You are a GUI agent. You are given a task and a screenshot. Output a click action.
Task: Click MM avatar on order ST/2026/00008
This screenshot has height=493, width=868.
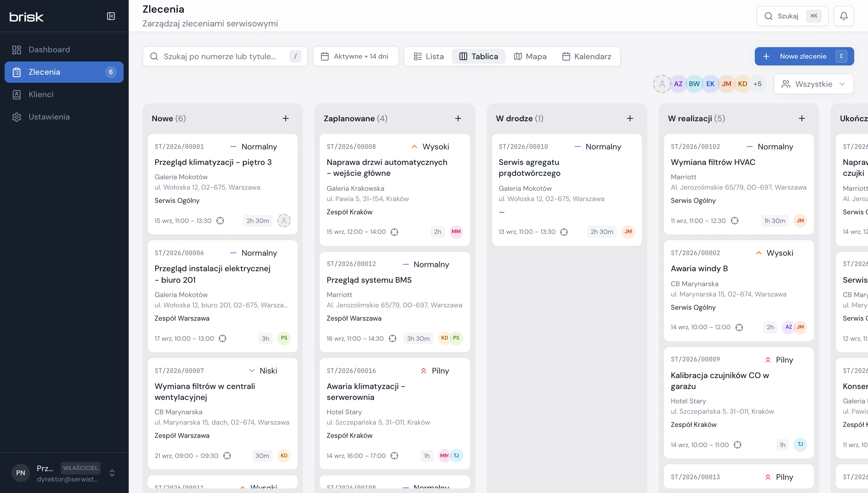pos(456,232)
